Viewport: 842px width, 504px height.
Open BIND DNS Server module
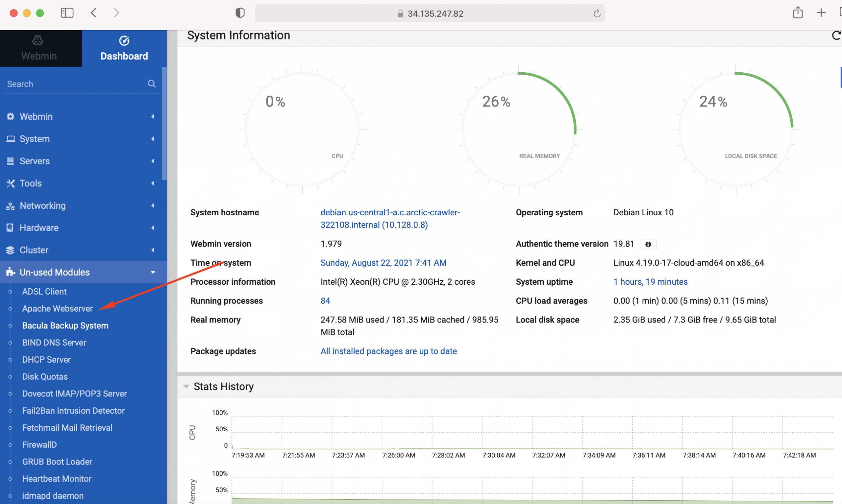[x=54, y=343]
